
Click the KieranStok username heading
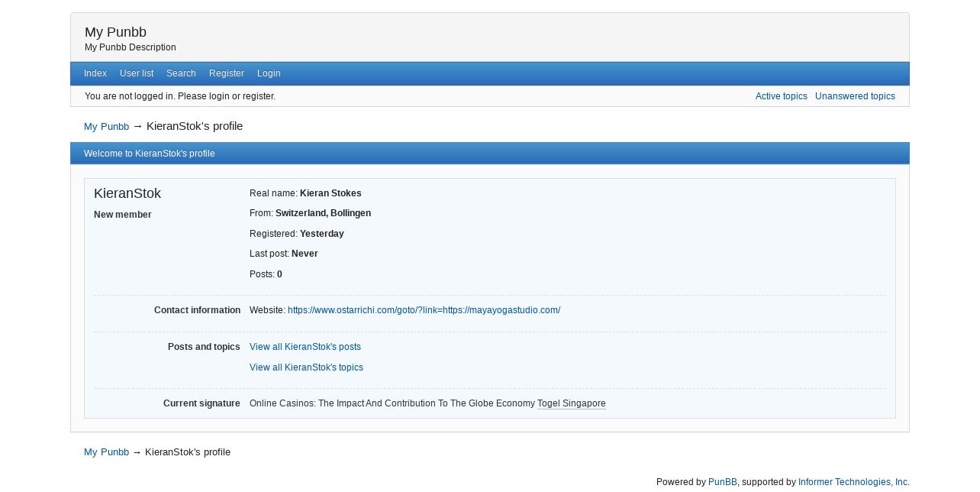(x=127, y=193)
